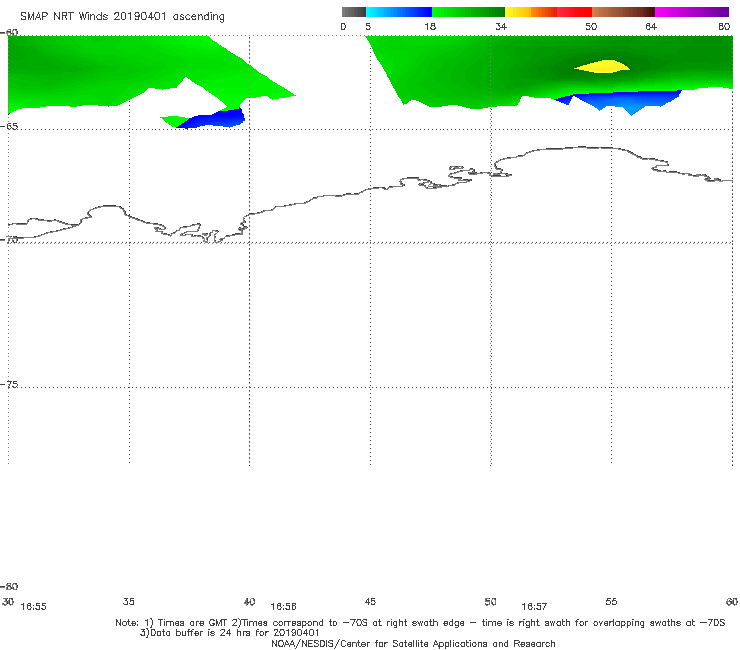Click the green segment of the wind color bar
Image resolution: width=740 pixels, height=650 pixels.
pos(468,12)
